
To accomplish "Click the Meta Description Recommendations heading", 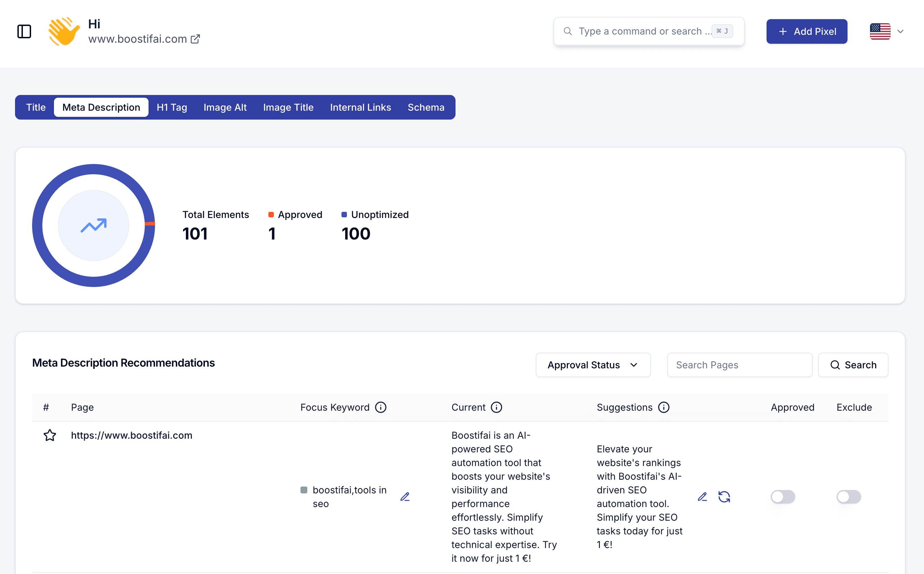I will [123, 363].
